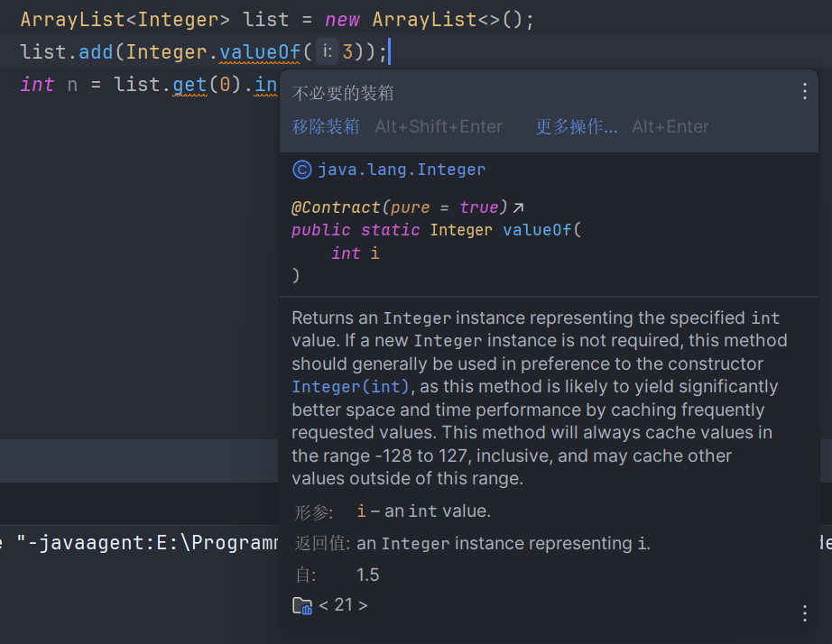The image size is (832, 644).
Task: Open the kebab menu on the warning popup
Action: [x=805, y=91]
